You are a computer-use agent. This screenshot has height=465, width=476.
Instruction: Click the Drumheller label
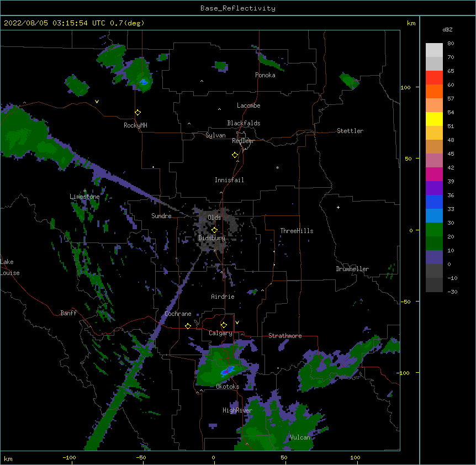[x=352, y=269]
